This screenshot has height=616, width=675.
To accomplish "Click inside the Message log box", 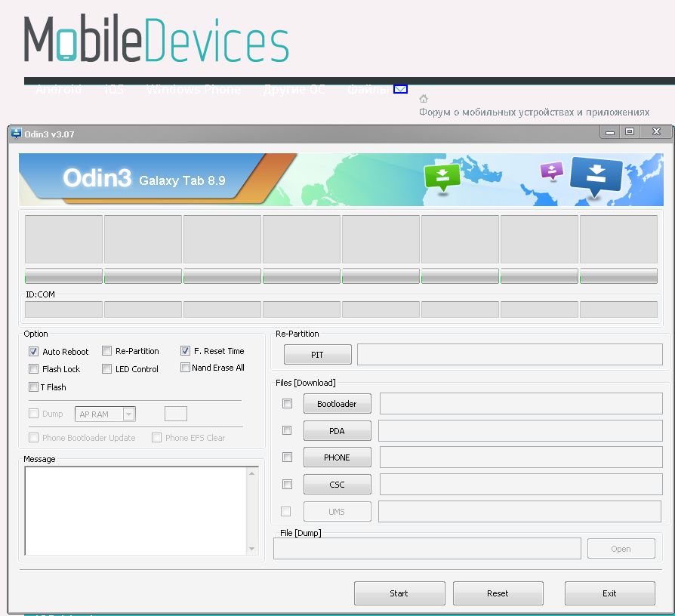I will click(x=136, y=511).
